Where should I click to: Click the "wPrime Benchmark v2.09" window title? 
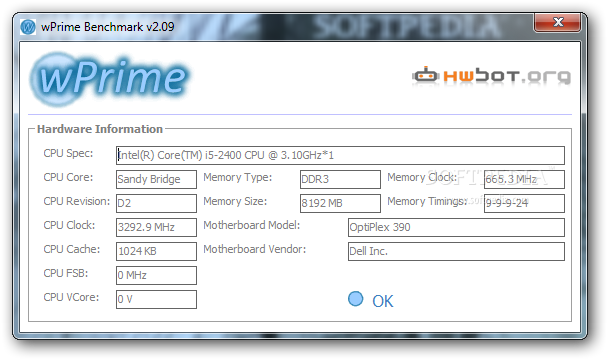coord(107,27)
